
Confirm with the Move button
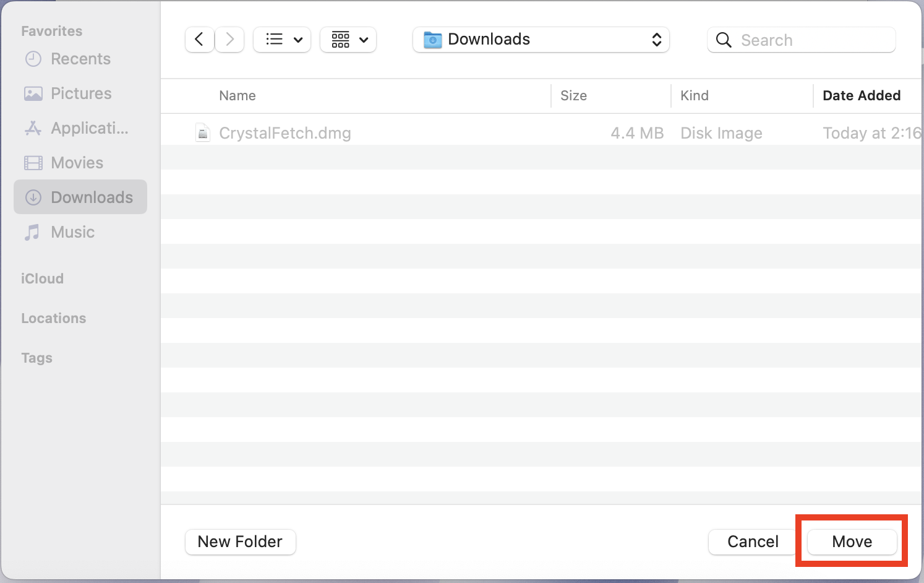point(852,542)
